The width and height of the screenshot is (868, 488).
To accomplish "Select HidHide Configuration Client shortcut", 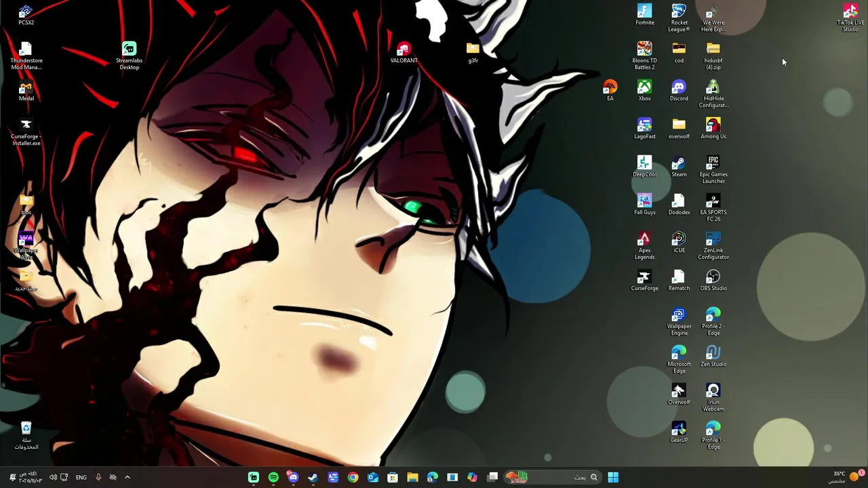I will pyautogui.click(x=713, y=95).
